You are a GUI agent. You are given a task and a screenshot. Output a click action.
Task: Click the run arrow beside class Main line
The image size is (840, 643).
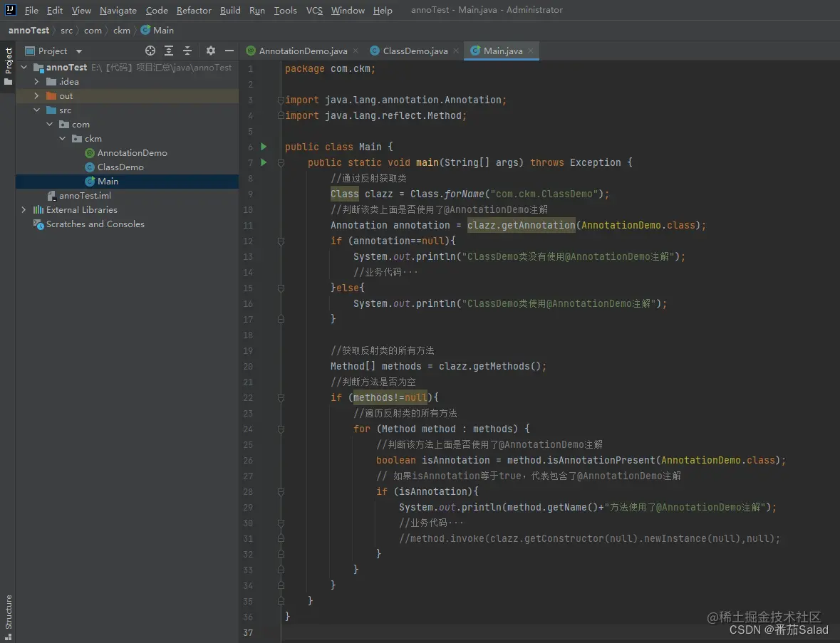pos(264,147)
